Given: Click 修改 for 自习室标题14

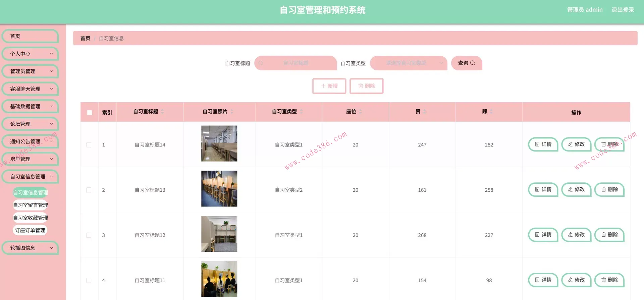Looking at the screenshot, I should pos(576,144).
